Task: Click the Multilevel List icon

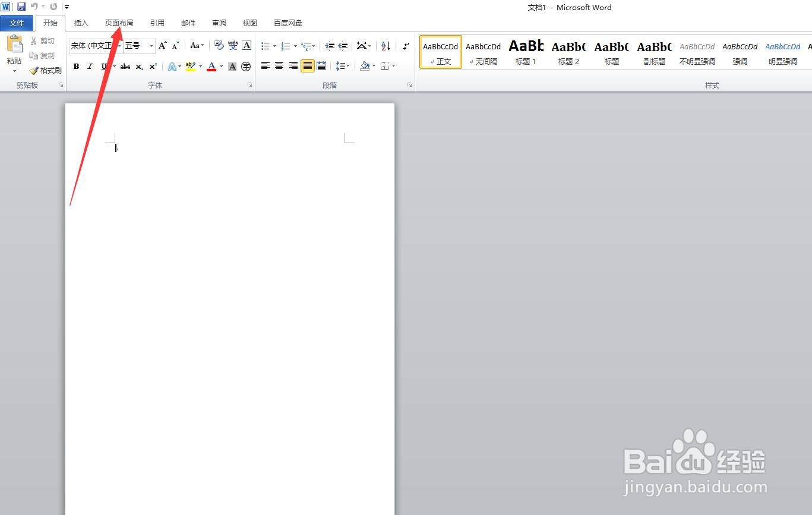Action: click(x=307, y=46)
